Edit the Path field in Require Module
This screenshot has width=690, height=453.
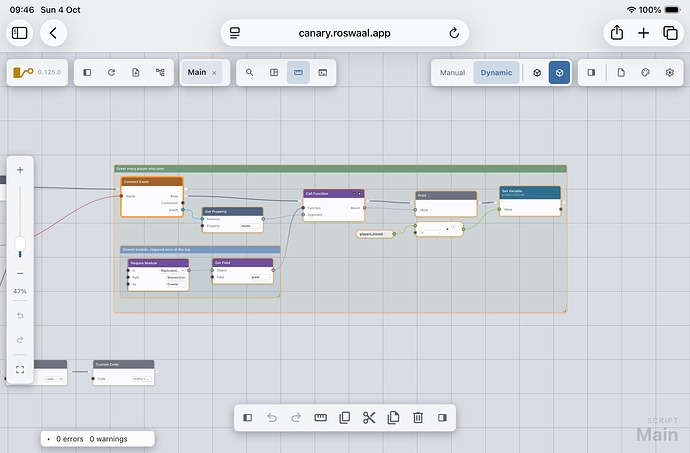pos(176,277)
